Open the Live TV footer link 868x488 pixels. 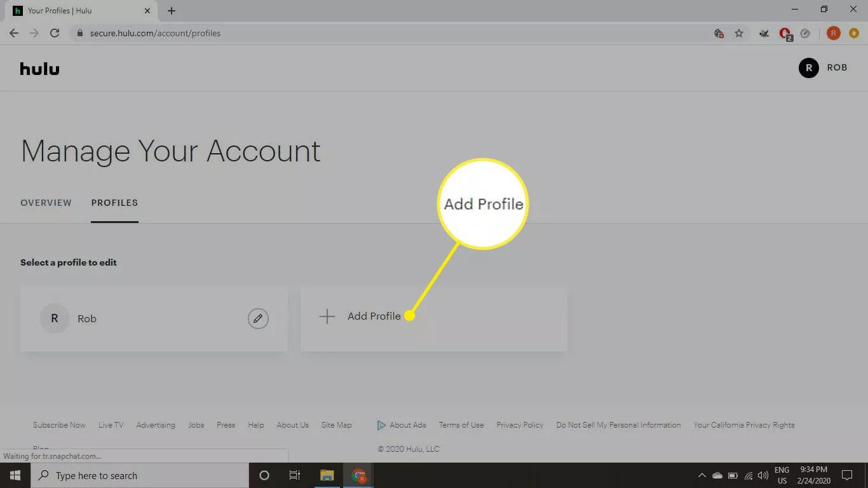click(111, 425)
